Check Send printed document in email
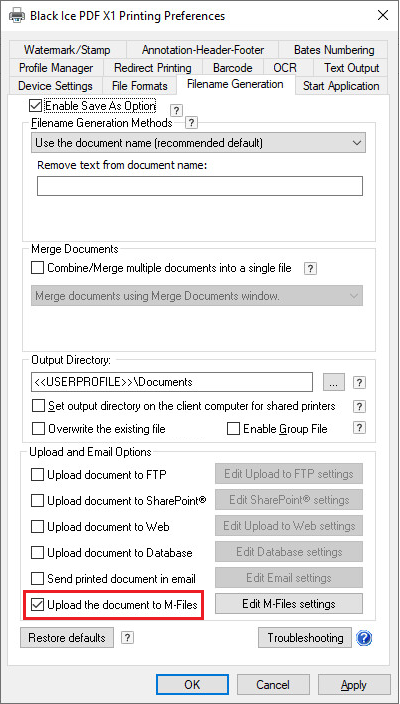This screenshot has height=704, width=400. coord(37,578)
